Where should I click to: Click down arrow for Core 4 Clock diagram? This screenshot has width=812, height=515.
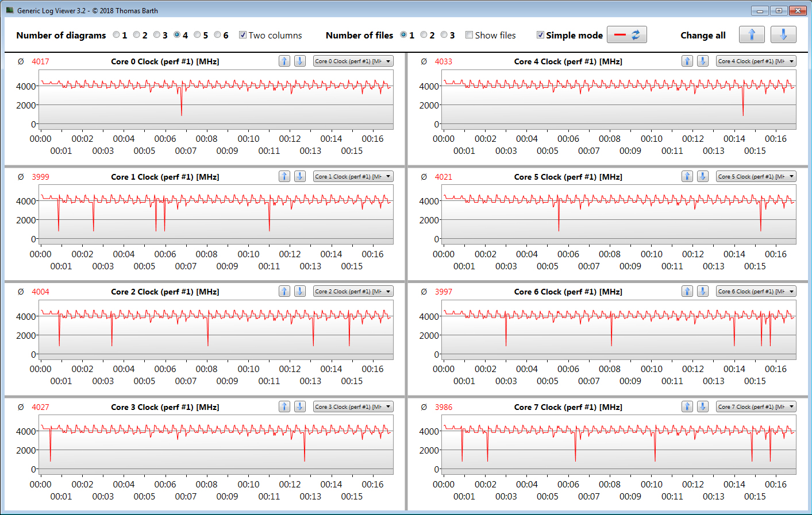(x=703, y=61)
